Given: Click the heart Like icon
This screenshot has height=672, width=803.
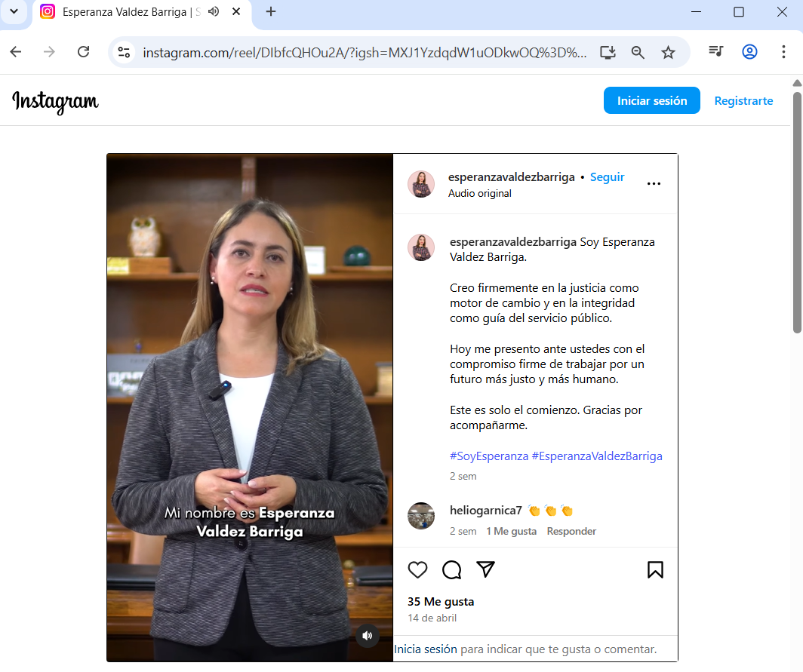Looking at the screenshot, I should tap(417, 569).
